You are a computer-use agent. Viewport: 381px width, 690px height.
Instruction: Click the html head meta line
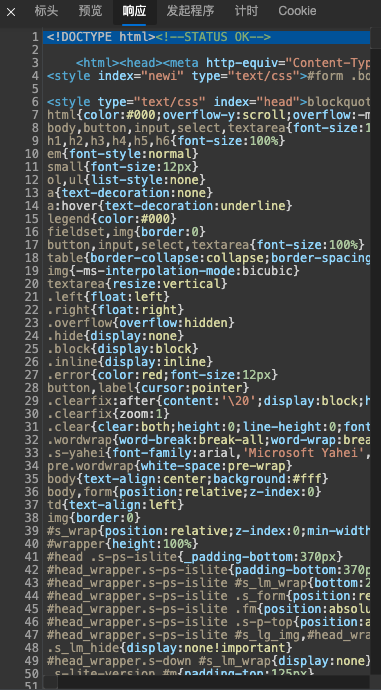point(223,63)
